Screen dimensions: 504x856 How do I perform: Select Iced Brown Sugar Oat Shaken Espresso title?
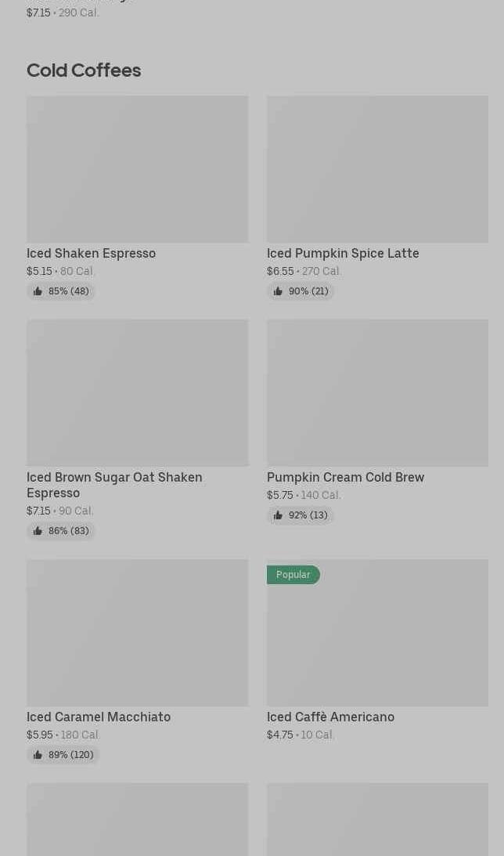pyautogui.click(x=114, y=485)
